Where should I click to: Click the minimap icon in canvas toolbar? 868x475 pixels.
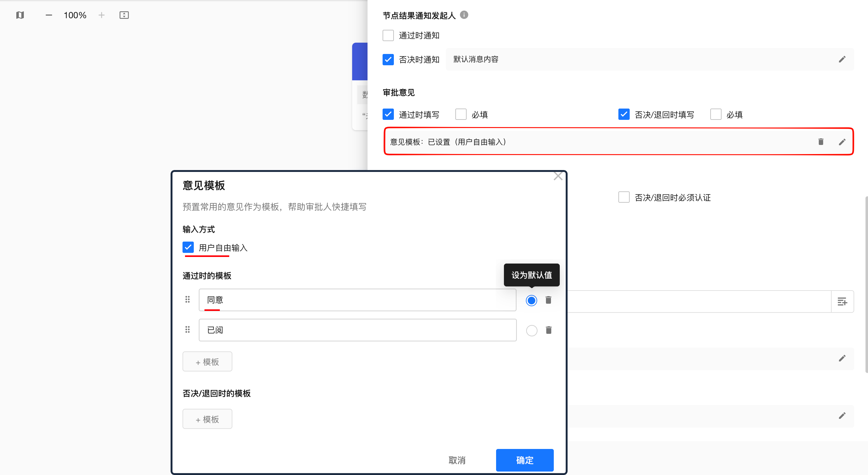pos(20,15)
